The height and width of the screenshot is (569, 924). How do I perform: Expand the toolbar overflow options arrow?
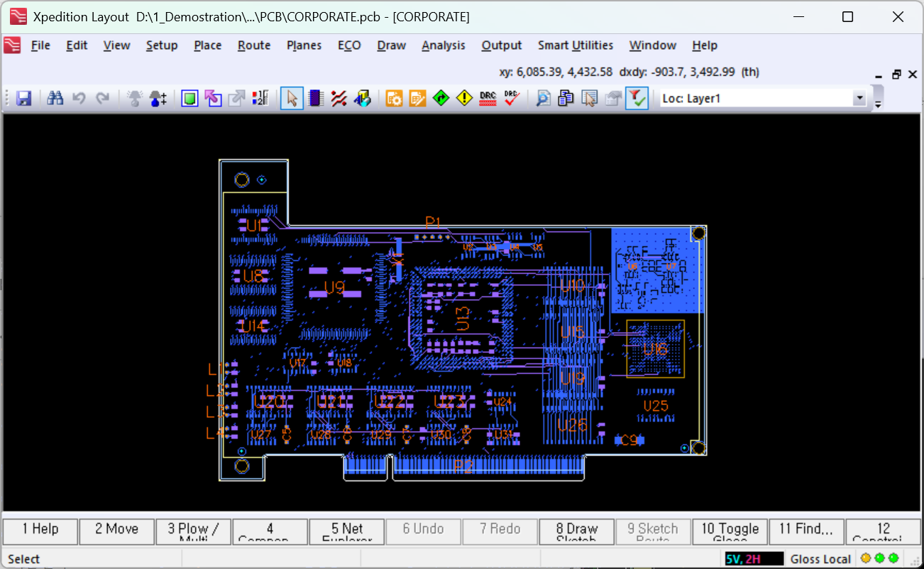pos(878,104)
